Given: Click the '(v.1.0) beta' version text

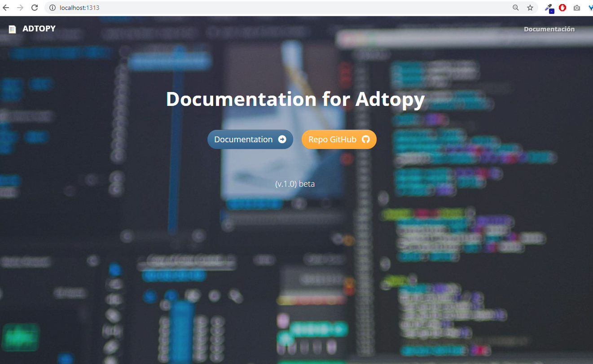Looking at the screenshot, I should 295,184.
